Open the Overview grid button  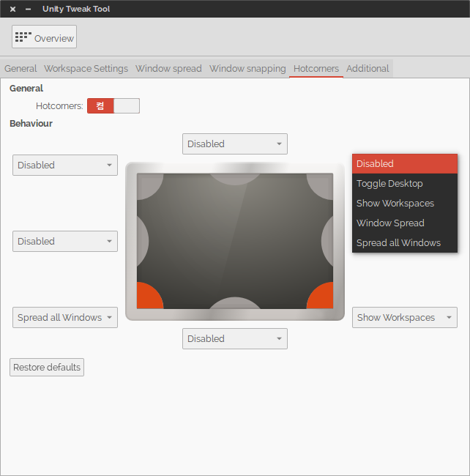coord(45,37)
